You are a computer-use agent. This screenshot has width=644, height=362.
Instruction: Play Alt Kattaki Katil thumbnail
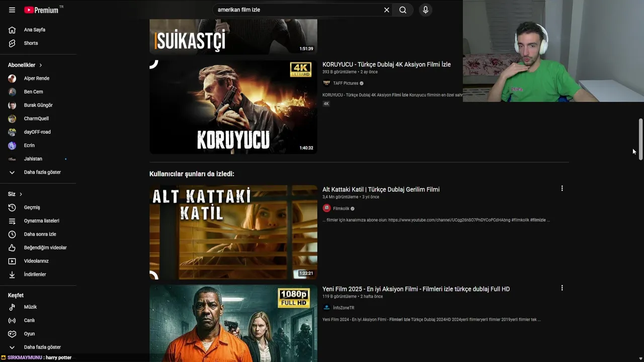(233, 232)
